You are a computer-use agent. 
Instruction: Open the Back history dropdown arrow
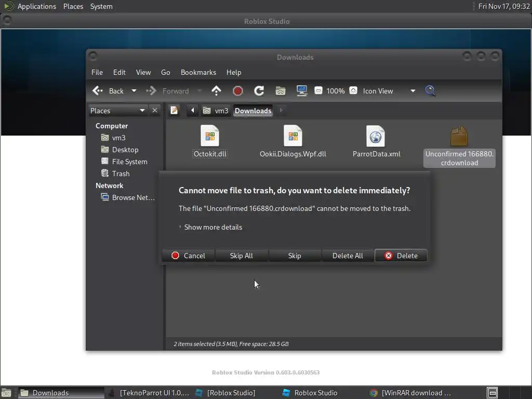click(134, 91)
